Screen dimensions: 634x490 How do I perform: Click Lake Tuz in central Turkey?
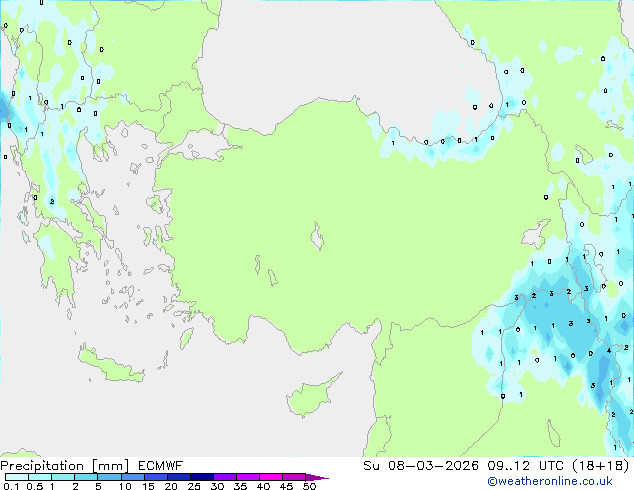[x=320, y=239]
